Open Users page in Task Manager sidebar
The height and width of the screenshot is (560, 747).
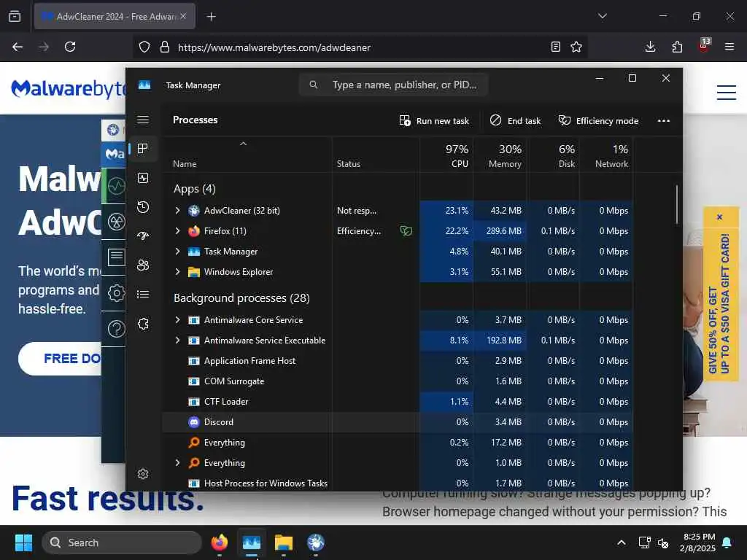[143, 265]
